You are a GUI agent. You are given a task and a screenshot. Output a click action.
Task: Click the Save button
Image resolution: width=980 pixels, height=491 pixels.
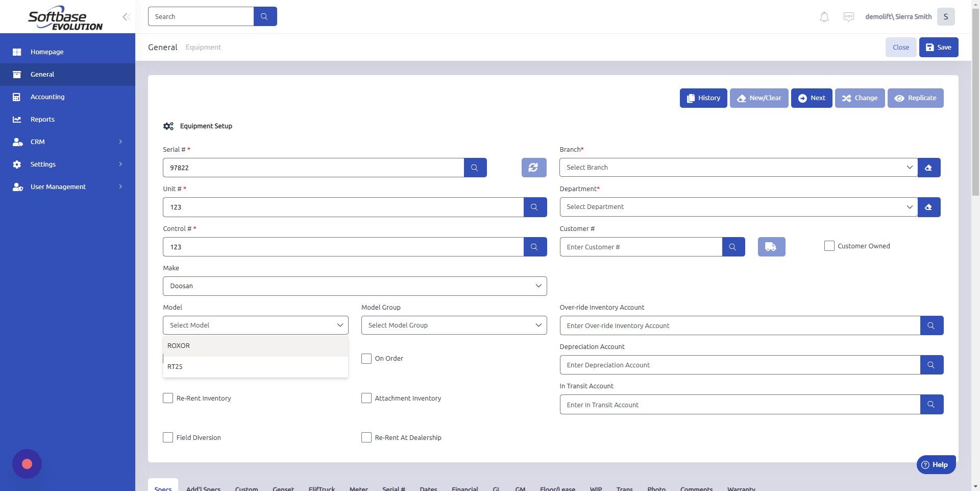coord(938,47)
